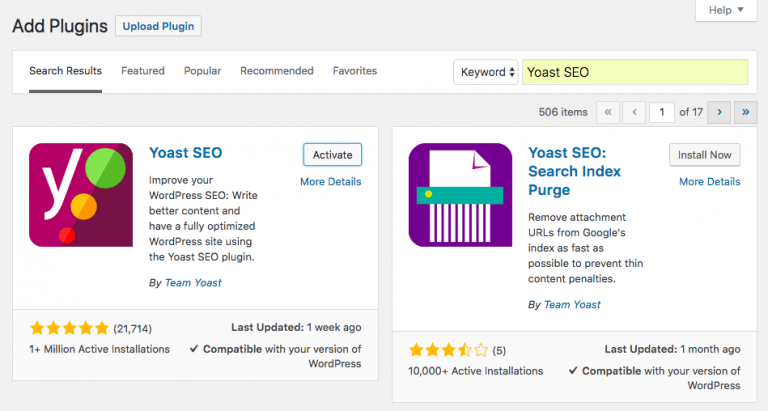The image size is (768, 411).
Task: Switch to the Featured tab
Action: 143,71
